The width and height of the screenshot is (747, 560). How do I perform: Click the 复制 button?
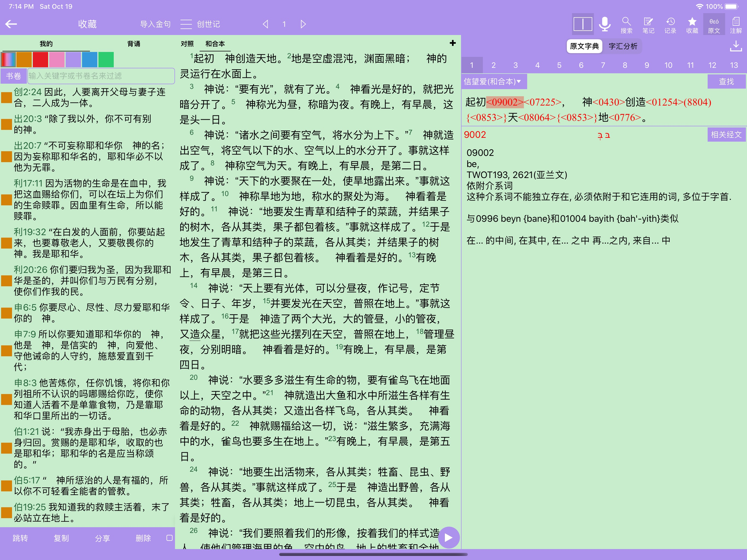[61, 538]
